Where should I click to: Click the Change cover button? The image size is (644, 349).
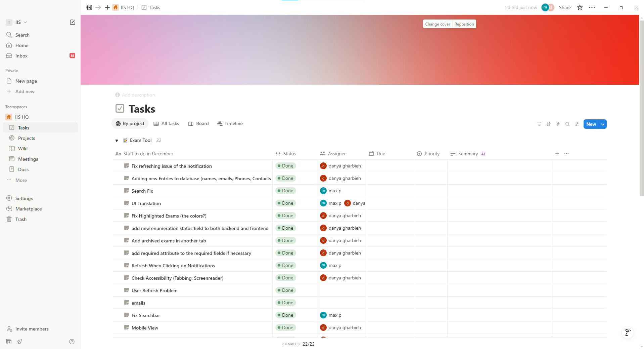point(437,24)
